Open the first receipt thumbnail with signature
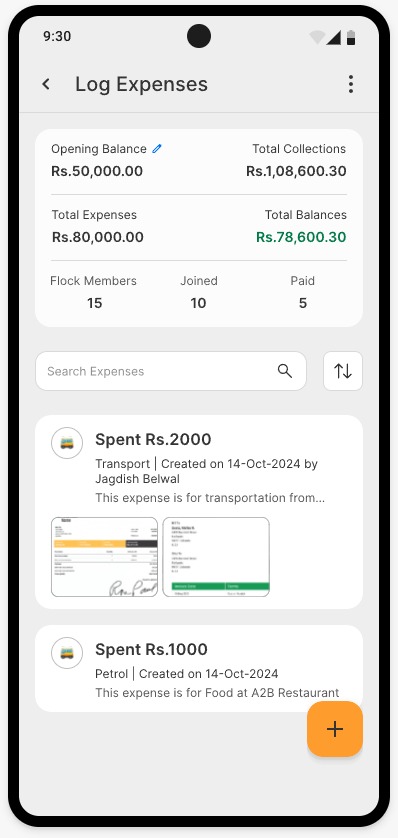Viewport: 398px width, 838px height. click(105, 557)
